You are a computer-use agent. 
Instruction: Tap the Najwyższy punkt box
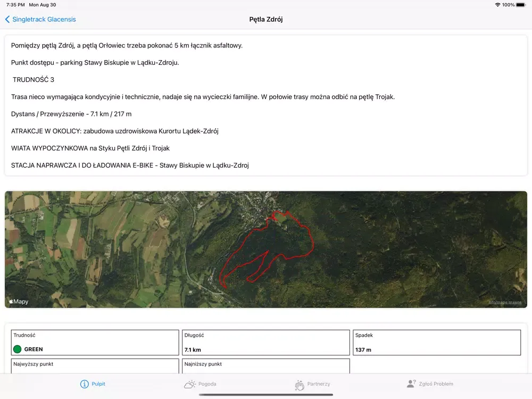pos(95,366)
